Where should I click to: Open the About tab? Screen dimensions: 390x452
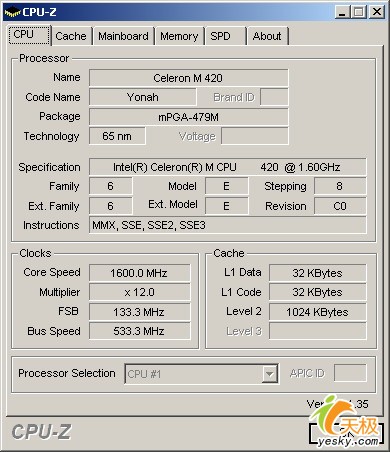267,36
